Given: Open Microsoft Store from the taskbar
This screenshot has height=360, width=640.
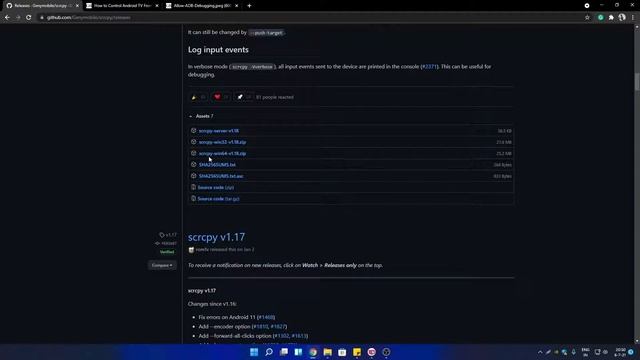Looking at the screenshot, I should pyautogui.click(x=342, y=352).
